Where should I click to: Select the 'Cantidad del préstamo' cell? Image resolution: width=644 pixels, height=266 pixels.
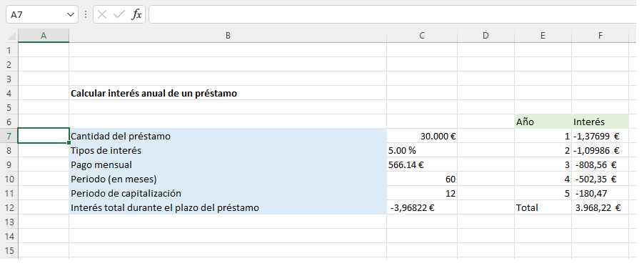[228, 136]
